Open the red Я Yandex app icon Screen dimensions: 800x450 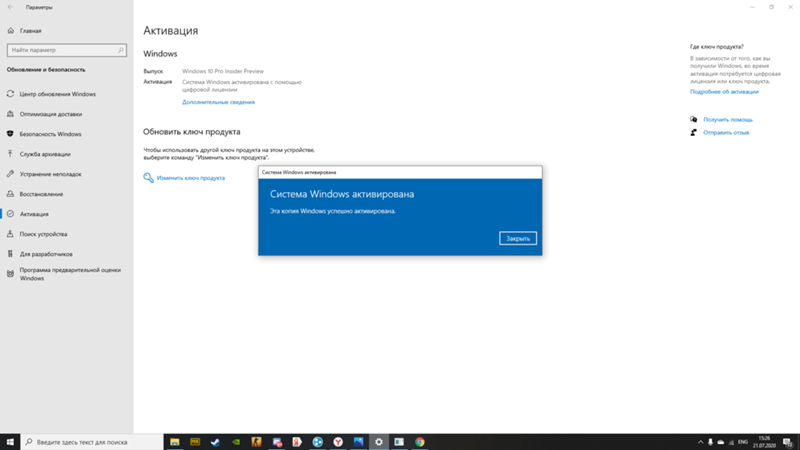click(x=297, y=442)
